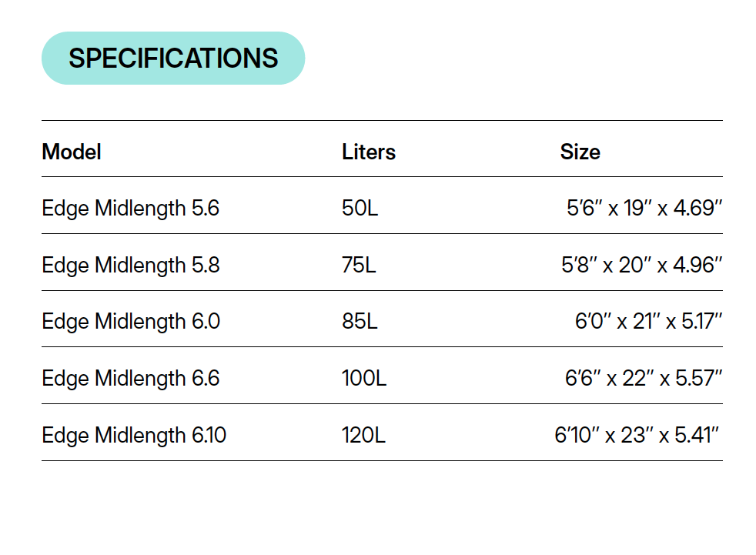Select the Edge Midlength 5.6 model name
The image size is (756, 555).
pos(131,208)
